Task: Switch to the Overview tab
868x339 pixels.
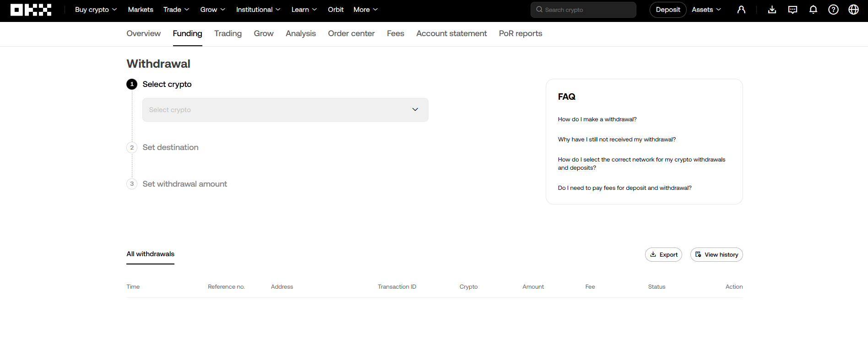Action: (x=143, y=33)
